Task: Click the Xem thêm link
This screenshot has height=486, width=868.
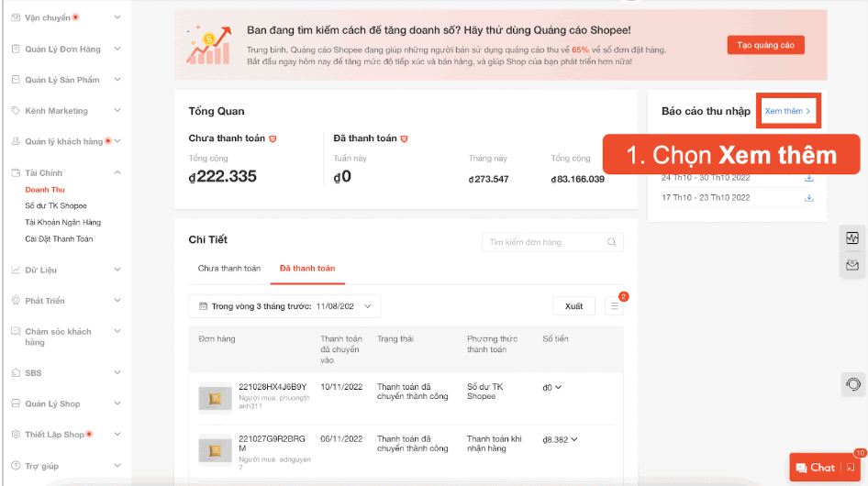Action: [788, 111]
